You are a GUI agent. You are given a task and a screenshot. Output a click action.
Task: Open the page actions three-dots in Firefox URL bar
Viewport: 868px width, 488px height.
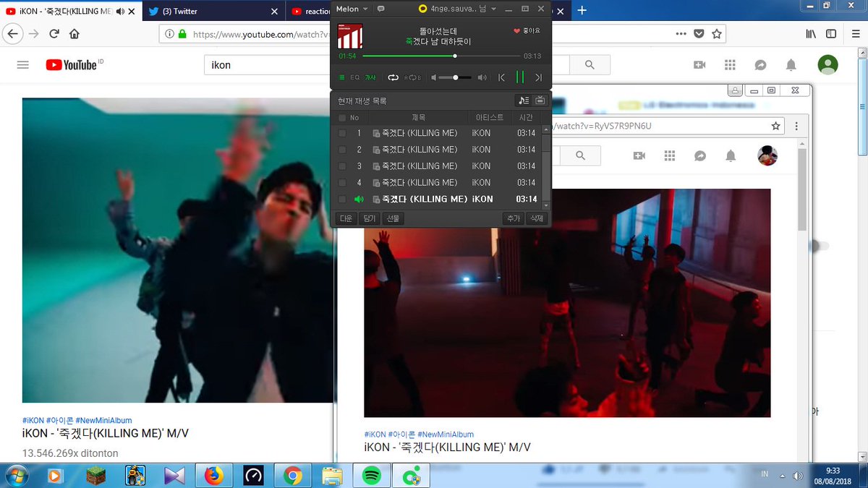click(681, 34)
